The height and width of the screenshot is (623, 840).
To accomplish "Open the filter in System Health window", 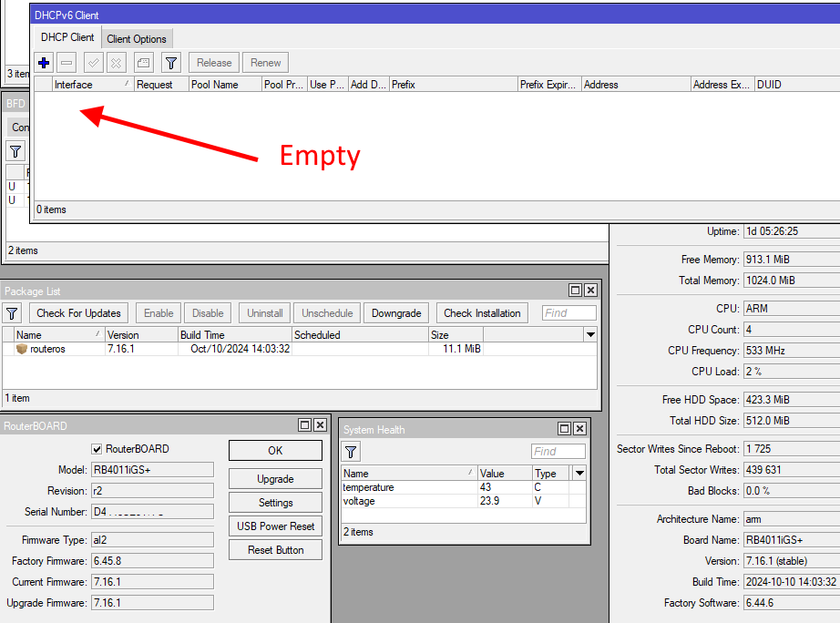I will [351, 452].
